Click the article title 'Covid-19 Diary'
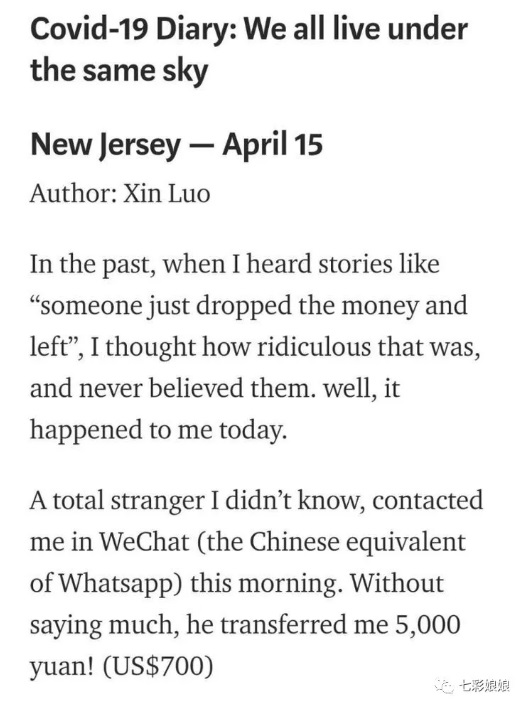This screenshot has width=532, height=720. [x=134, y=30]
